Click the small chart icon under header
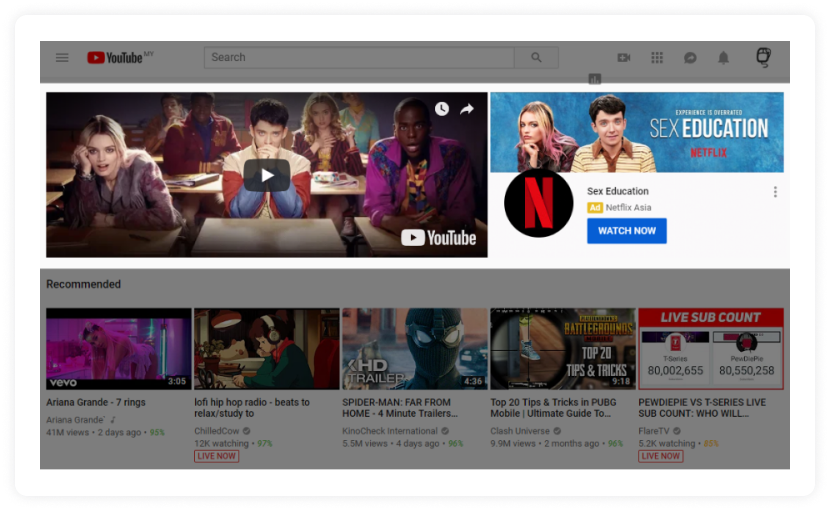Screen dimensions: 830x511 click(x=594, y=79)
